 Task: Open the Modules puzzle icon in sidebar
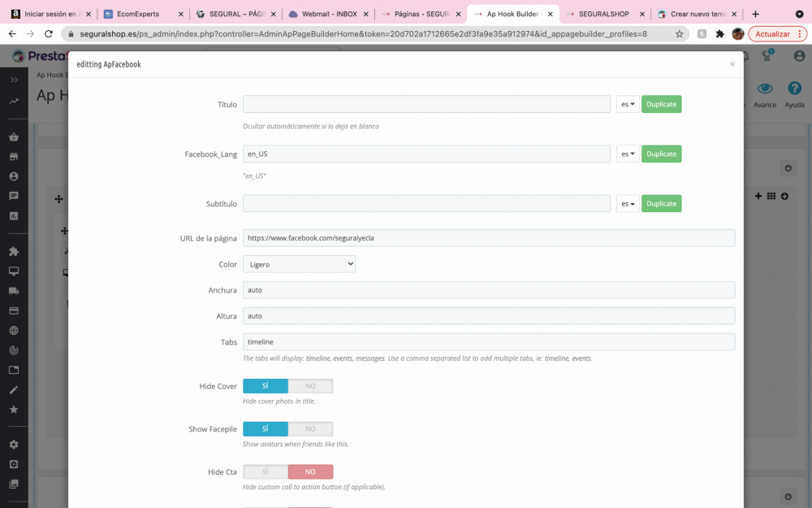point(14,251)
